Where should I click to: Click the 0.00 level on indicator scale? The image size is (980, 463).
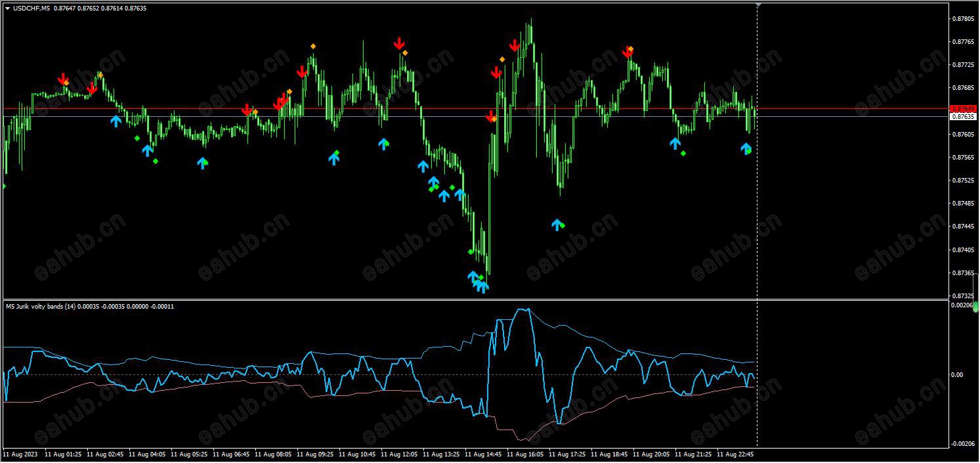point(958,375)
